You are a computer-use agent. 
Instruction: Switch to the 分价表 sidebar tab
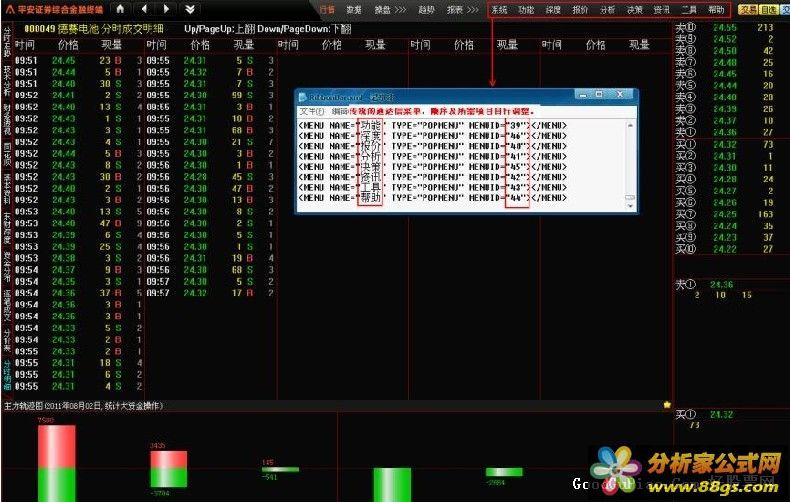7,340
